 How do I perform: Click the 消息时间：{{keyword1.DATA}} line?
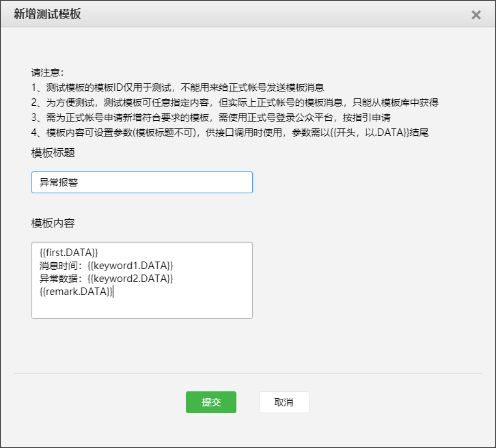point(107,266)
